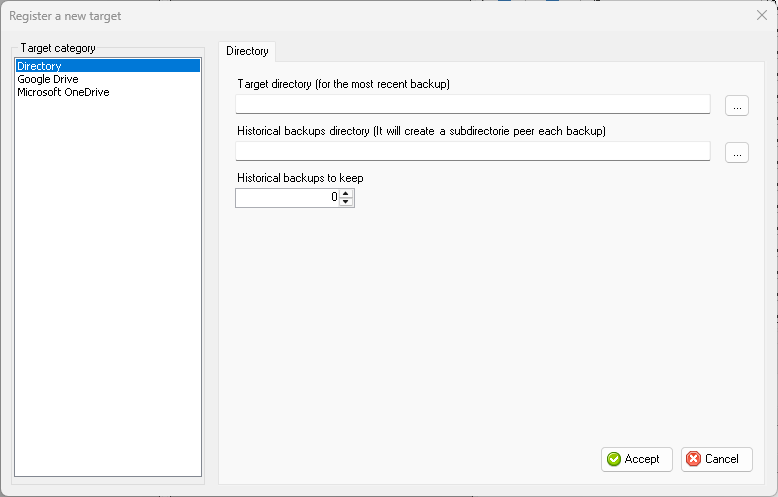Viewport: 778px width, 497px height.
Task: Click the Historical backups to keep number field
Action: click(x=288, y=197)
